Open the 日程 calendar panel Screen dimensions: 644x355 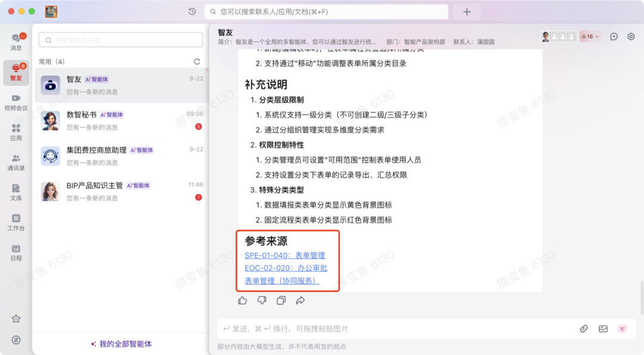[x=16, y=251]
